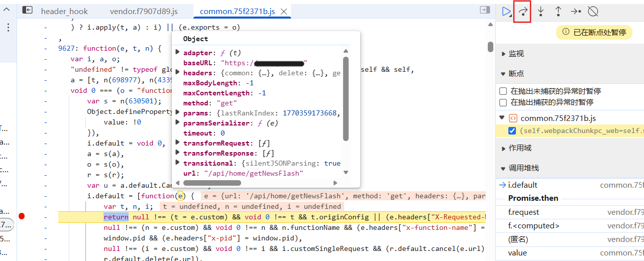Image resolution: width=644 pixels, height=261 pixels.
Task: Click the red breakpoint dot in gutter
Action: [x=21, y=216]
